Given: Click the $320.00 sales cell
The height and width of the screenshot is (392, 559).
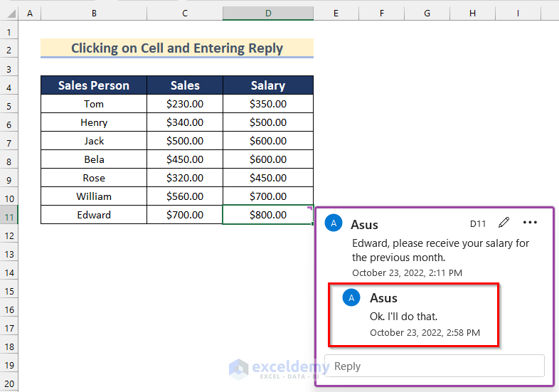Looking at the screenshot, I should click(185, 178).
